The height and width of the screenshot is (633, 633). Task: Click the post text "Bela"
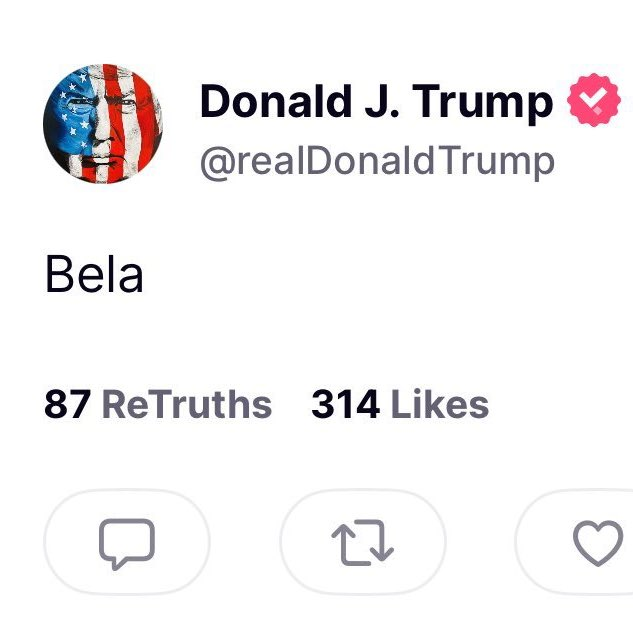[x=95, y=274]
